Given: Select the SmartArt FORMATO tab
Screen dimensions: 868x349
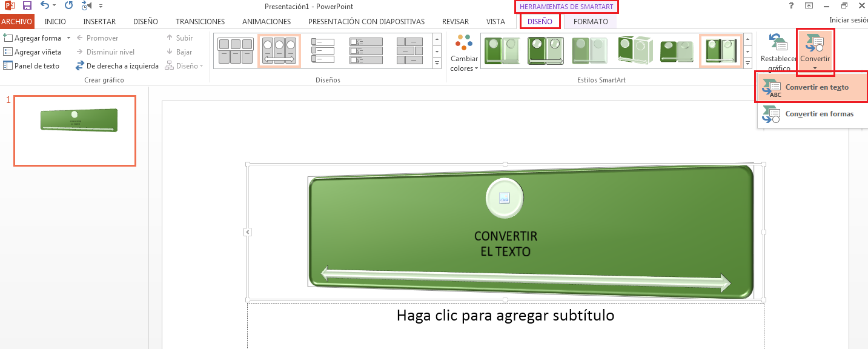Looking at the screenshot, I should 591,22.
